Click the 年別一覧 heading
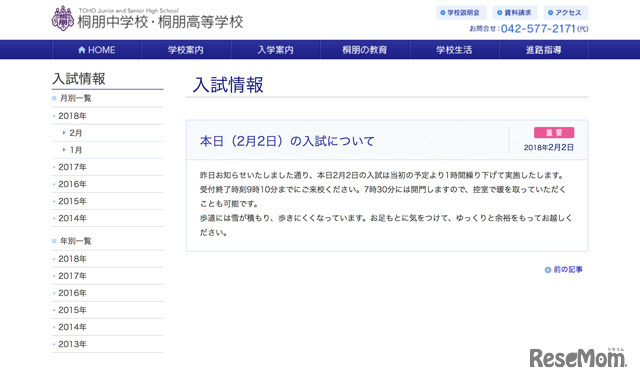 pos(76,241)
